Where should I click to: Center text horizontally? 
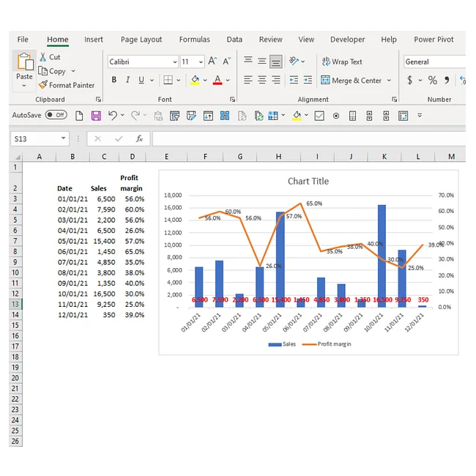(x=262, y=80)
